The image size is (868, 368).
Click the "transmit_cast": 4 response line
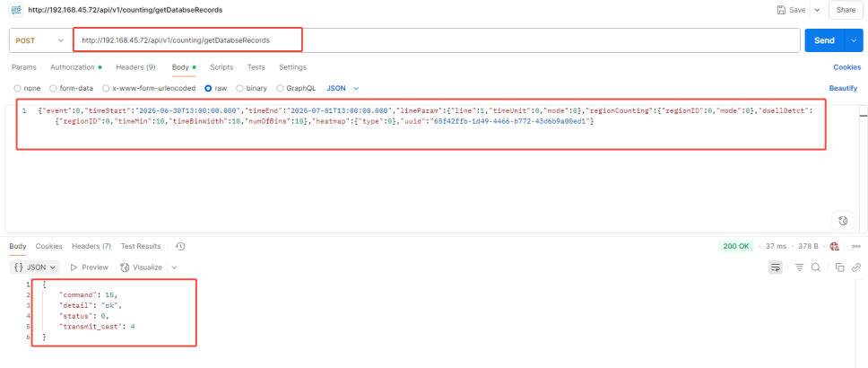pyautogui.click(x=97, y=327)
